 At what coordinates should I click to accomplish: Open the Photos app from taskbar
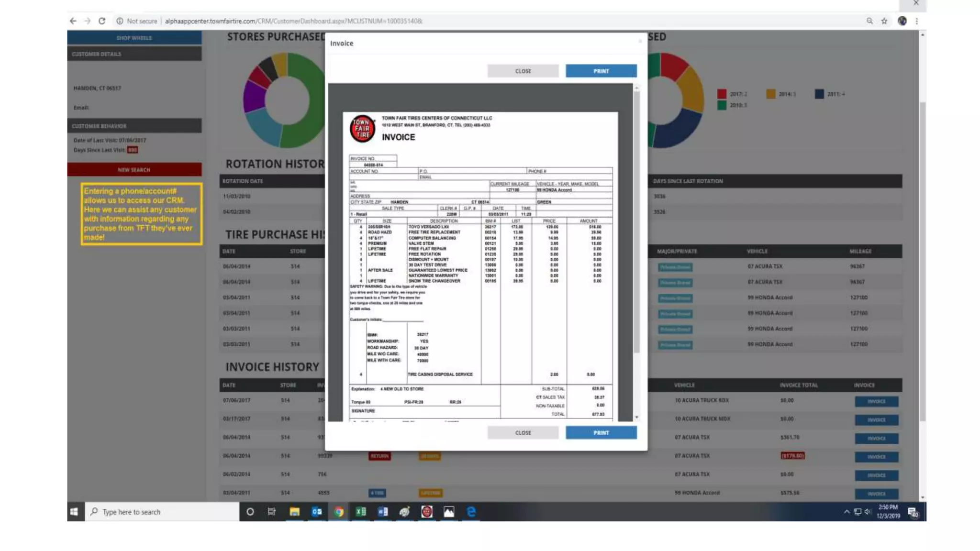[449, 512]
